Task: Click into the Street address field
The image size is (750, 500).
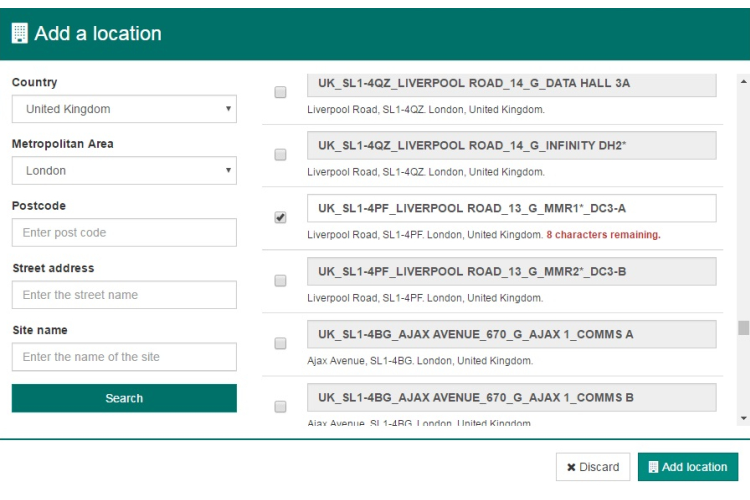Action: click(124, 295)
